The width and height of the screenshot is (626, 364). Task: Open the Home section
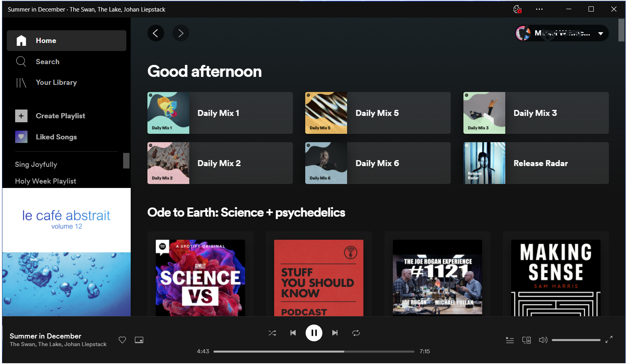[67, 41]
